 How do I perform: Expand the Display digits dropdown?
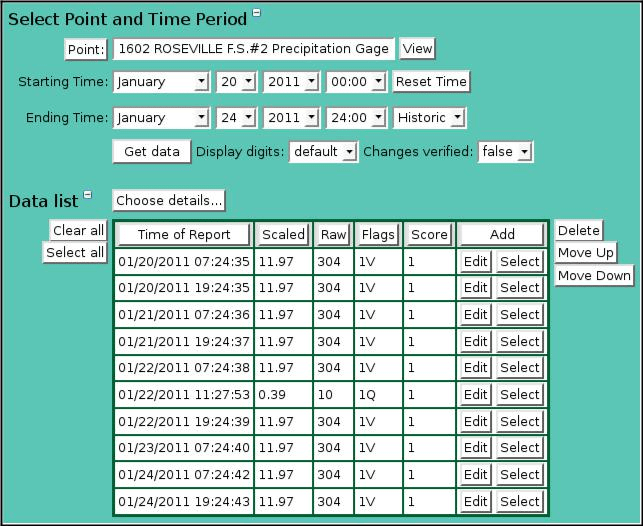click(323, 151)
